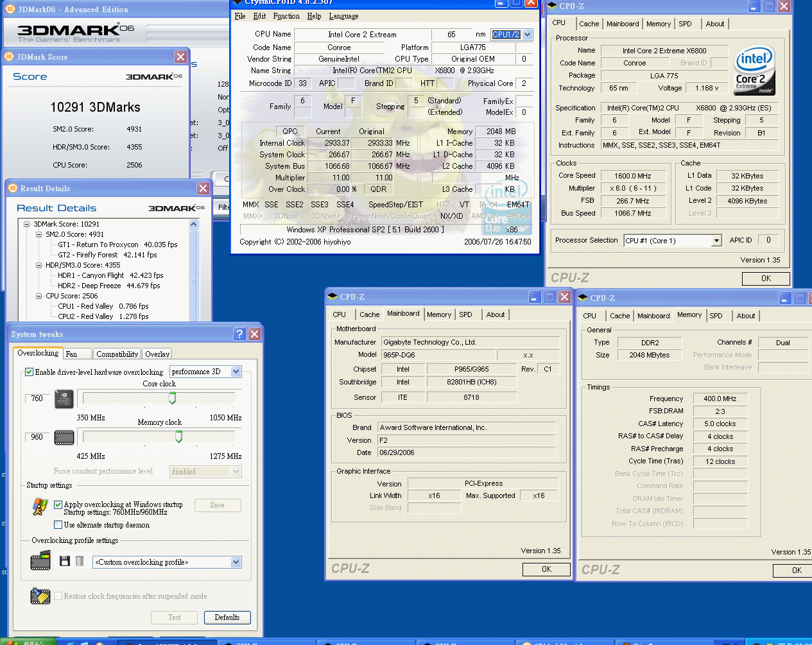
Task: Open the CPU1/2 selector in CrystalCPUID
Action: pyautogui.click(x=527, y=35)
